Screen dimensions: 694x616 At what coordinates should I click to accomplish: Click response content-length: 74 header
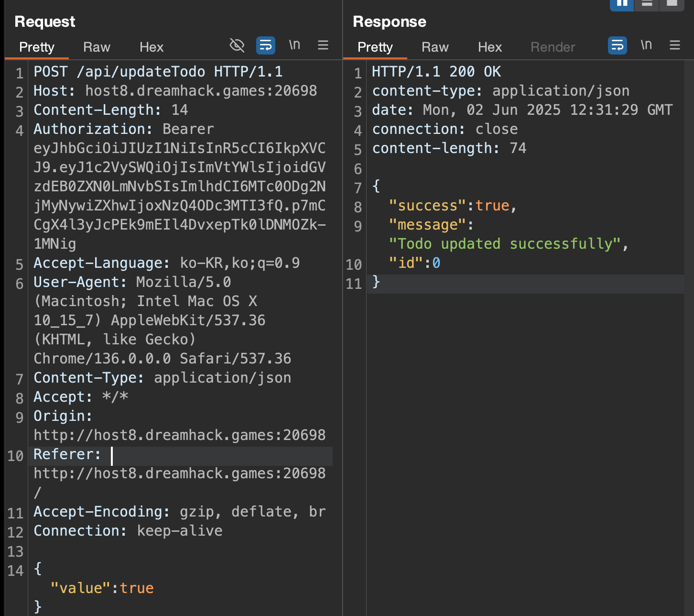449,148
